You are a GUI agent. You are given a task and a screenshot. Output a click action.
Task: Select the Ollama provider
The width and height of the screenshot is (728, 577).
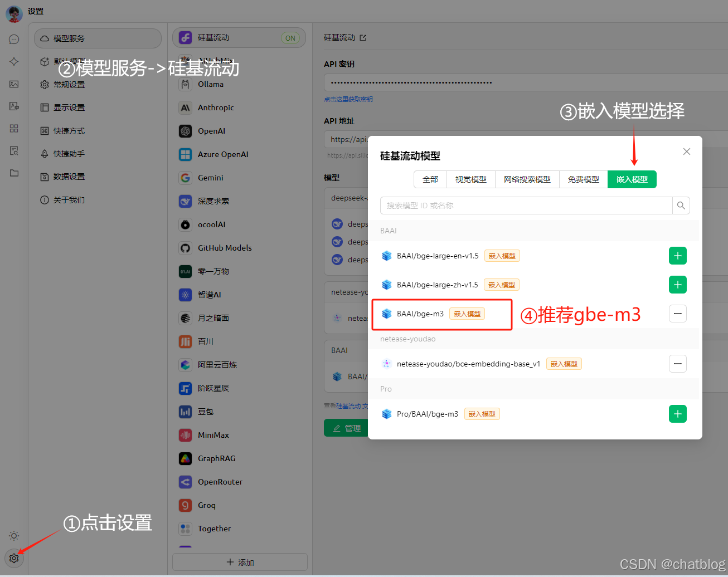[x=239, y=84]
